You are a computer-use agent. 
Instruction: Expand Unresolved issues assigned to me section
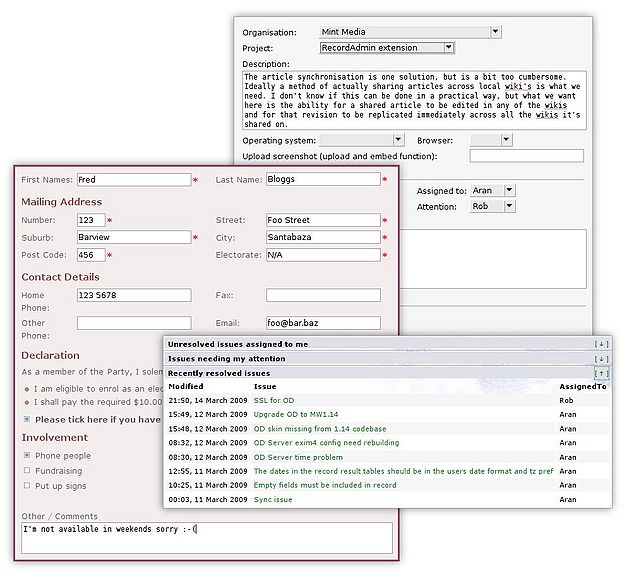coord(601,344)
